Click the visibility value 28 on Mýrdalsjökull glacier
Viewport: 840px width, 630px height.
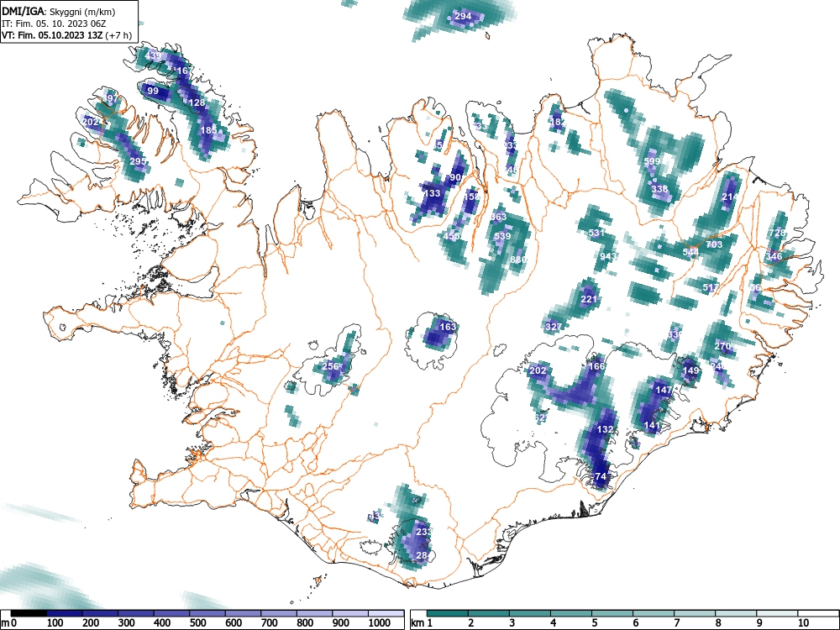422,555
